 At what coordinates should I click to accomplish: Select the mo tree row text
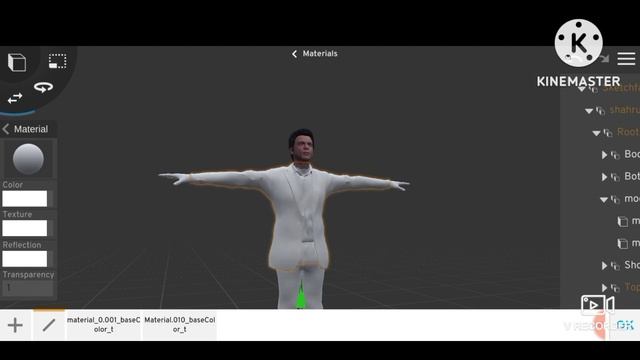point(632,199)
